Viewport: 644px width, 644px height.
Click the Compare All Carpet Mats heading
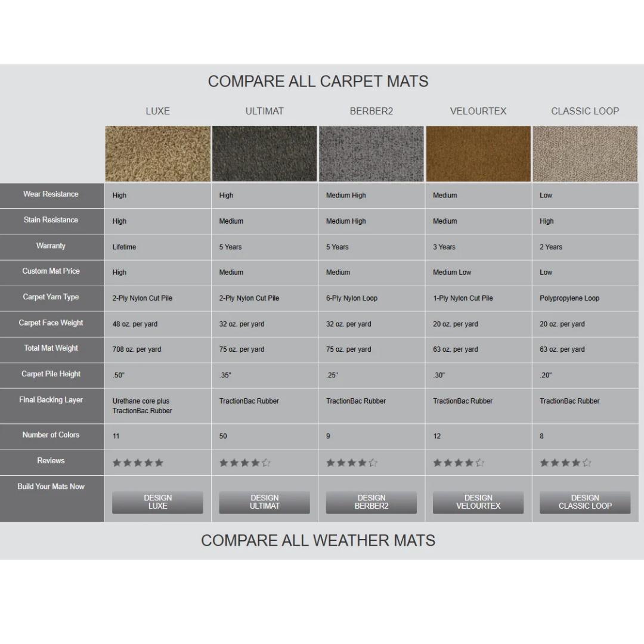[x=318, y=81]
